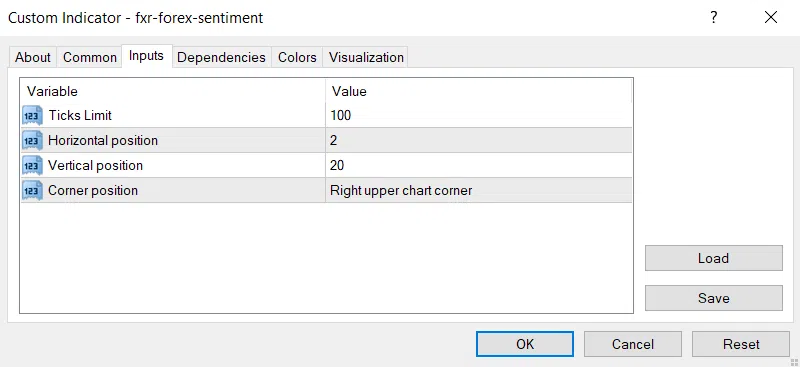Viewport: 800px width, 367px height.
Task: Click the Variable column header
Action: 173,91
